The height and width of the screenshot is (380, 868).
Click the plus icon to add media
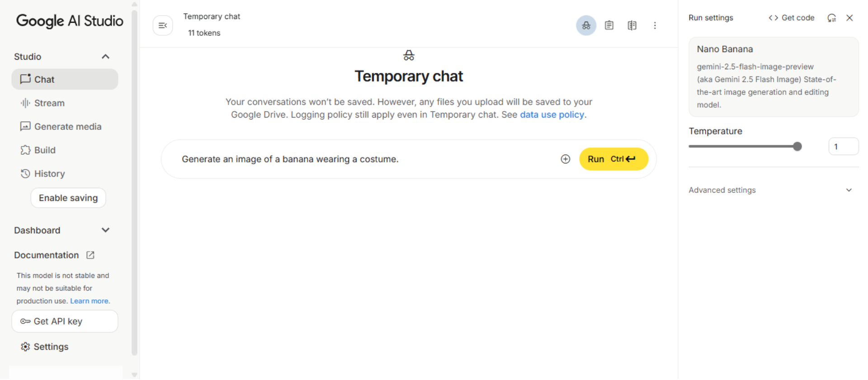coord(565,159)
